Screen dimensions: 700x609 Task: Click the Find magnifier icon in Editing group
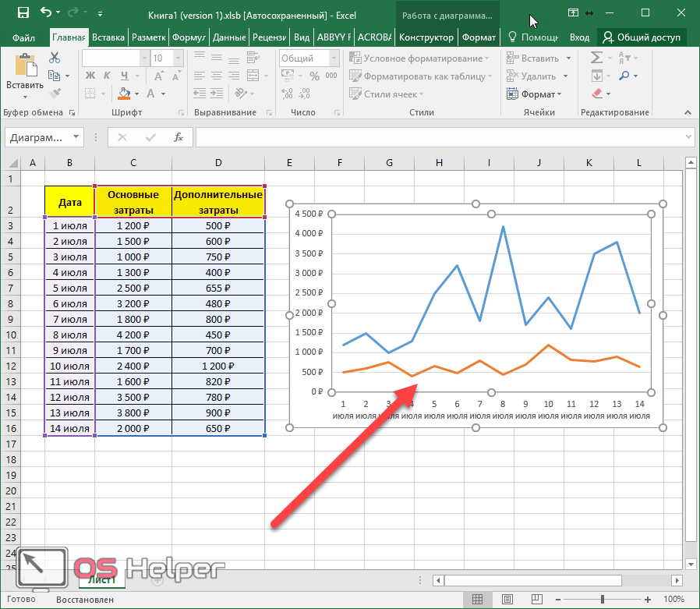(624, 76)
